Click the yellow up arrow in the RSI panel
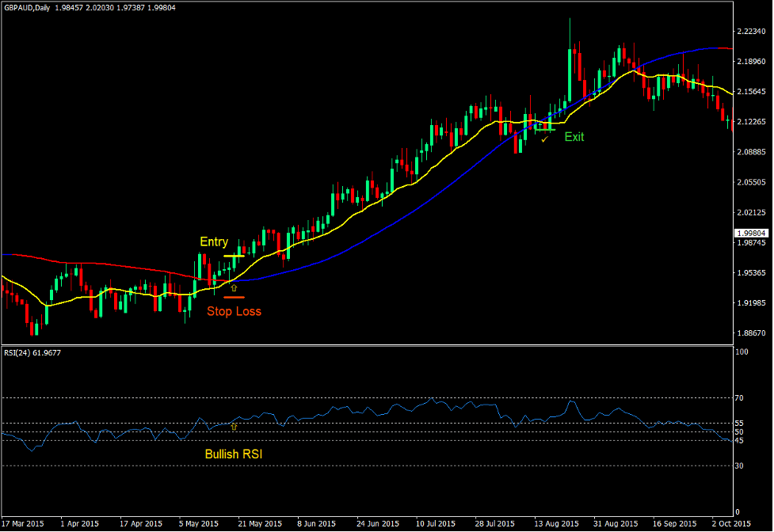The image size is (774, 532). (234, 425)
